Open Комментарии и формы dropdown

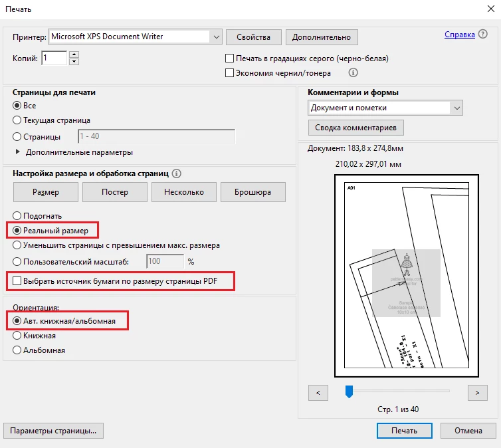pyautogui.click(x=385, y=108)
